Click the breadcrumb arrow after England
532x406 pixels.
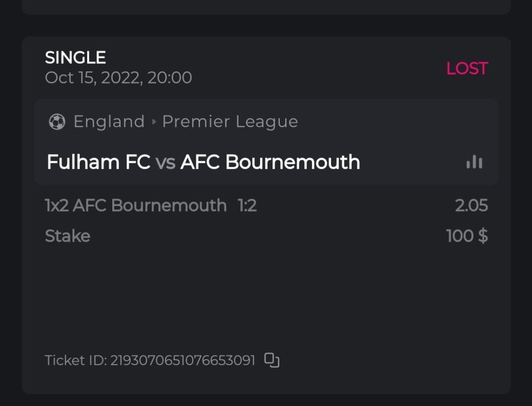(154, 122)
